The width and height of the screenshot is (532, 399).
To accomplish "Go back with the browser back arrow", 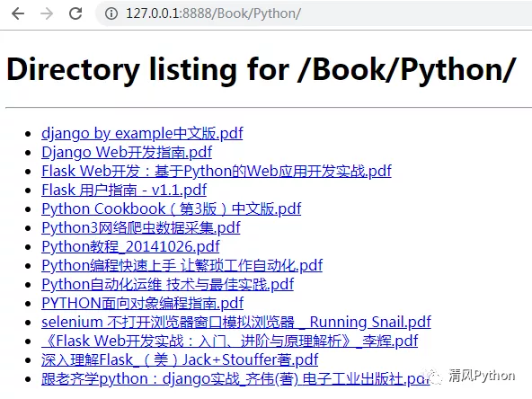I will [18, 13].
